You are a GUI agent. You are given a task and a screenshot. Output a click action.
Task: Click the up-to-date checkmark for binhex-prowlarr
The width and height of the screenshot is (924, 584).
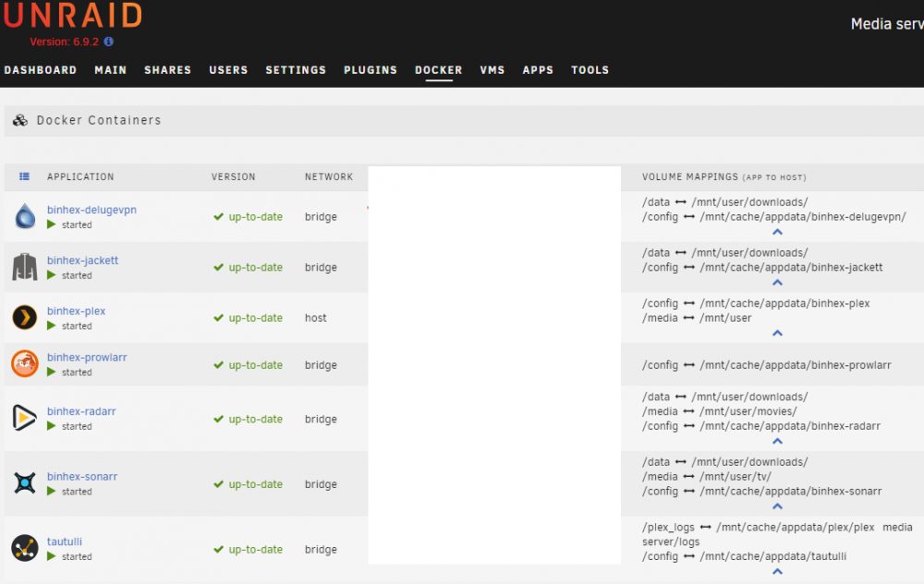pos(219,365)
